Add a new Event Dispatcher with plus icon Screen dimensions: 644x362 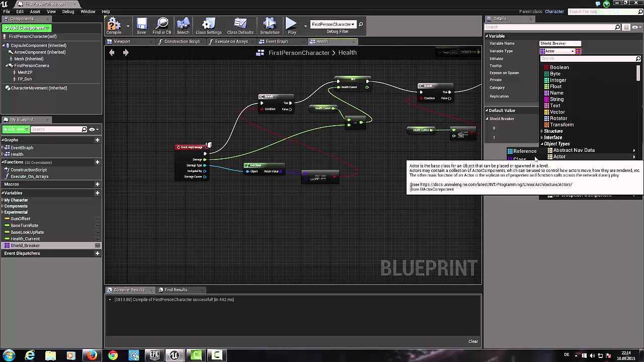click(97, 253)
